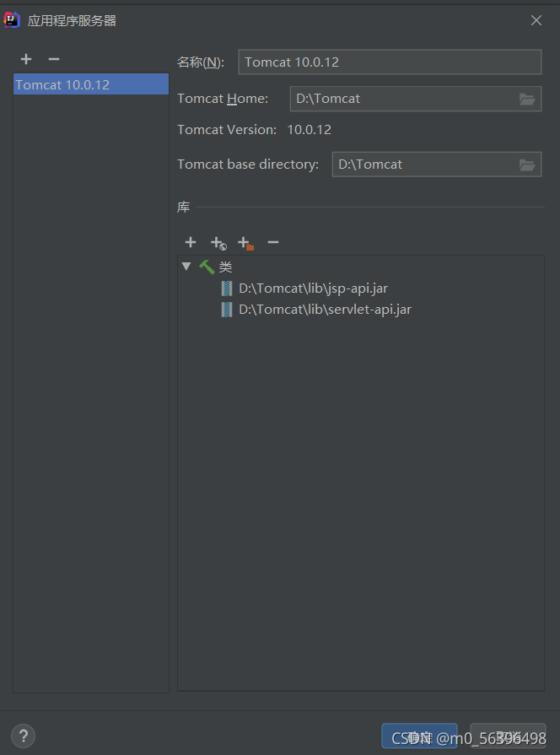Attach a directory to the library
560x755 pixels.
[x=245, y=243]
